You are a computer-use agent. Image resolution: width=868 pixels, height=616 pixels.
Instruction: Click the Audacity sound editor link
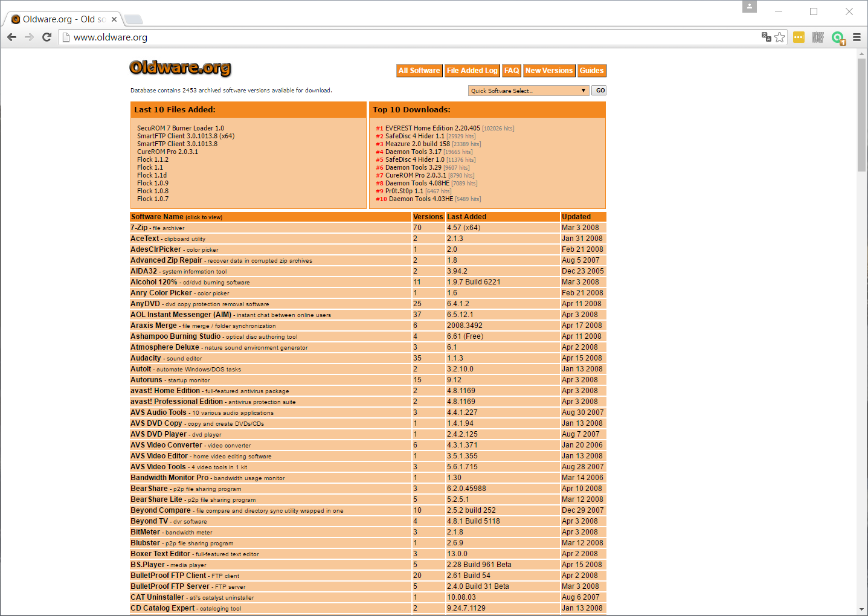point(146,358)
